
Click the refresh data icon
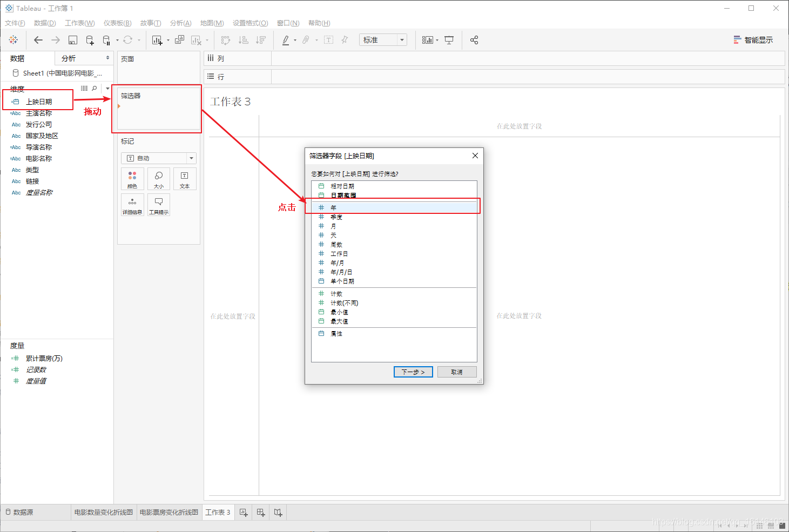tap(128, 40)
